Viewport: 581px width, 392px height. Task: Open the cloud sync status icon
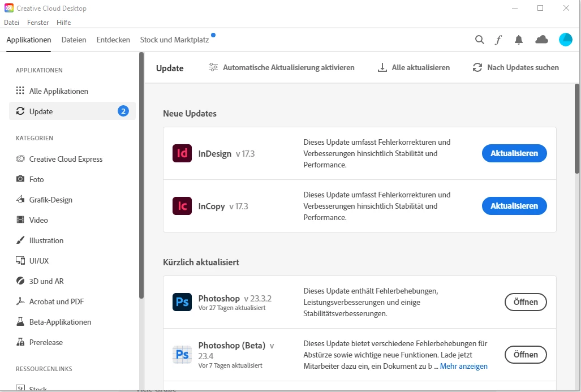coord(541,40)
